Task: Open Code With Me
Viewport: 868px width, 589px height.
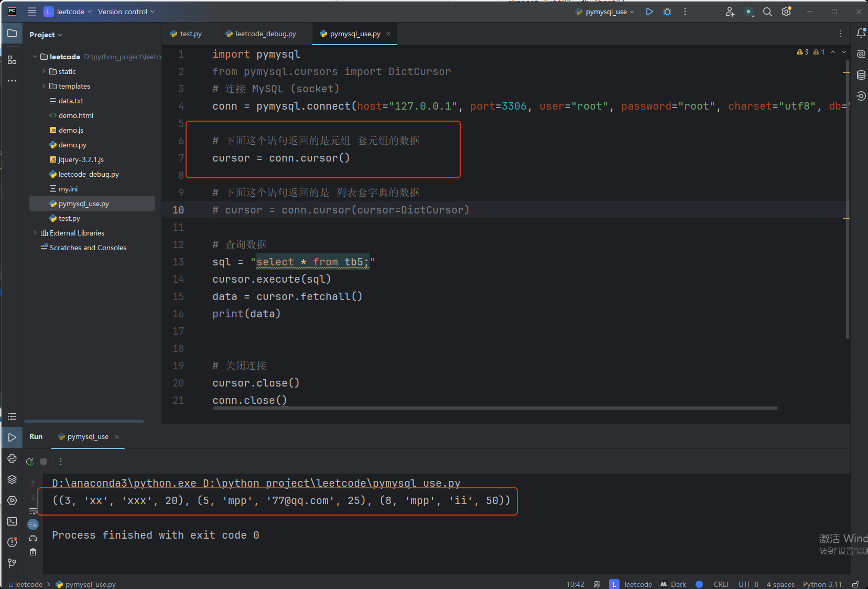Action: point(730,12)
